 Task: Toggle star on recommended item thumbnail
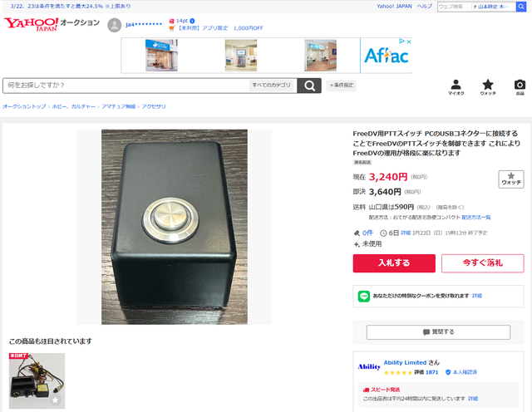click(56, 400)
